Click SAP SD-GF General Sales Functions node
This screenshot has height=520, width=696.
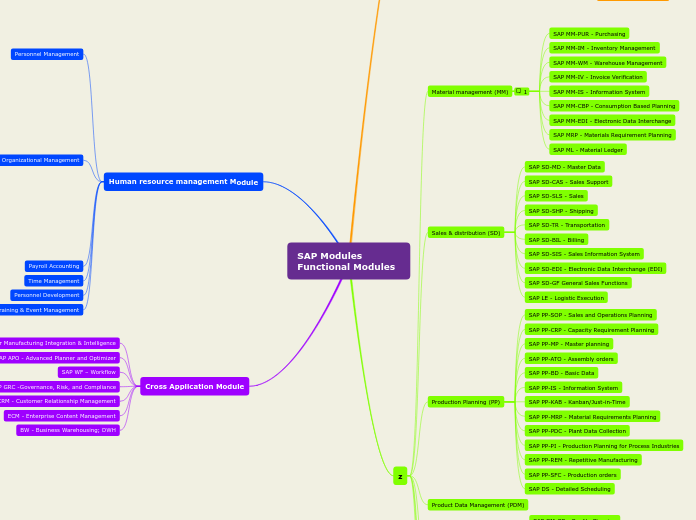pos(578,283)
